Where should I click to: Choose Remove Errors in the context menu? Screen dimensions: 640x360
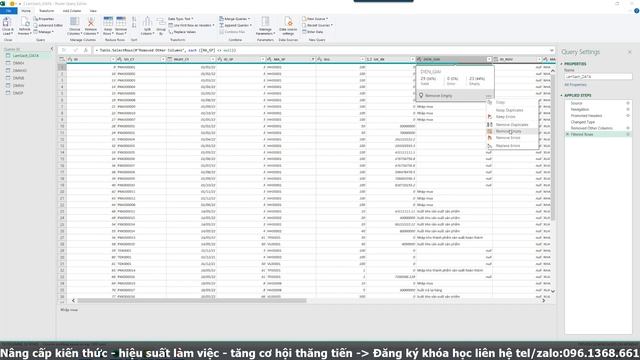tap(512, 138)
